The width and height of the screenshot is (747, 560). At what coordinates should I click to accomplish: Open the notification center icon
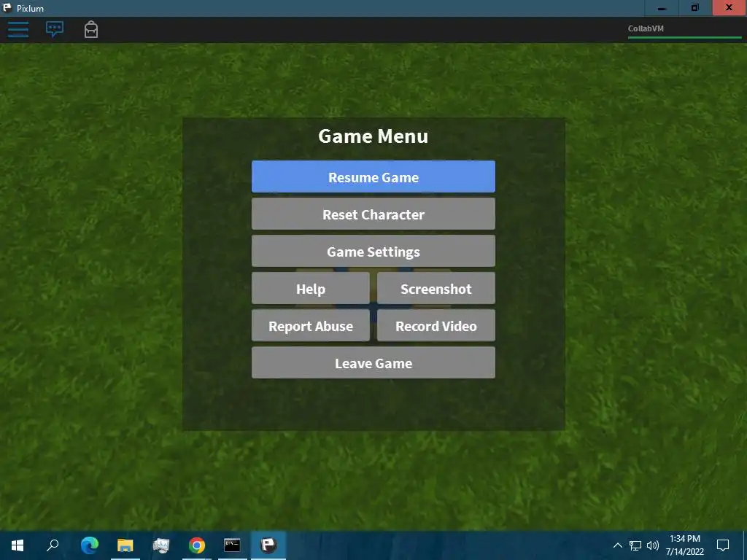coord(723,545)
